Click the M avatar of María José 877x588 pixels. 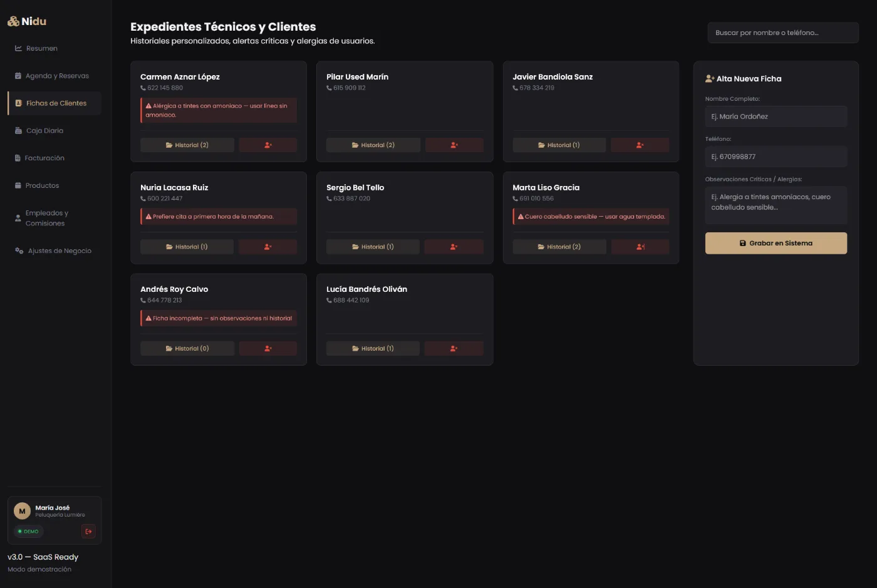point(22,511)
